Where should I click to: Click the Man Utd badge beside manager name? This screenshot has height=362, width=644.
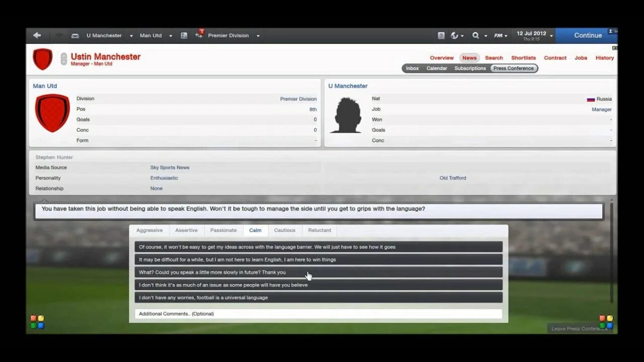click(x=43, y=59)
